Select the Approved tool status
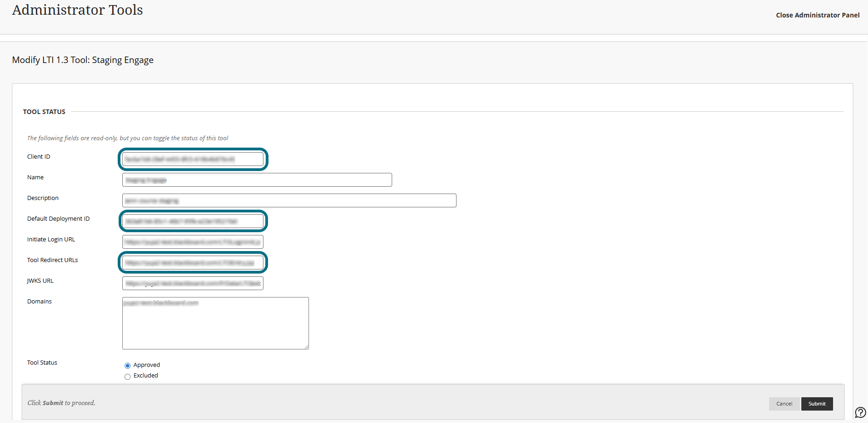Screen dimensions: 868x423 click(x=127, y=366)
